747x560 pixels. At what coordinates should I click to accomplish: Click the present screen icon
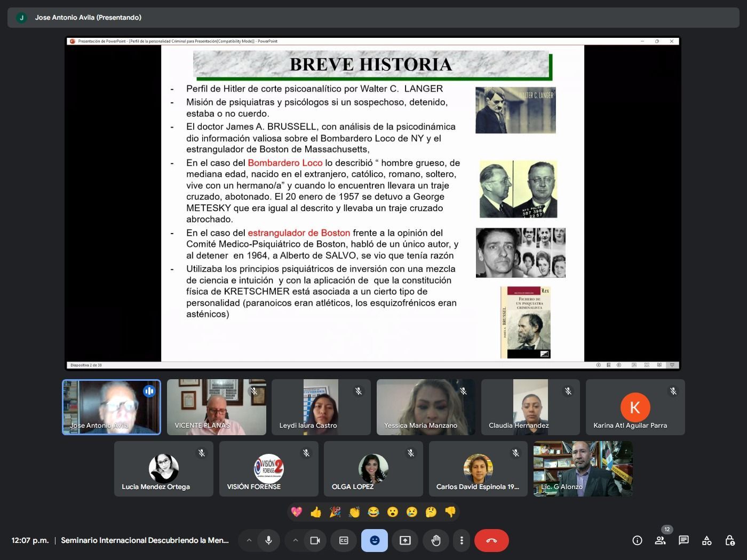pyautogui.click(x=405, y=540)
